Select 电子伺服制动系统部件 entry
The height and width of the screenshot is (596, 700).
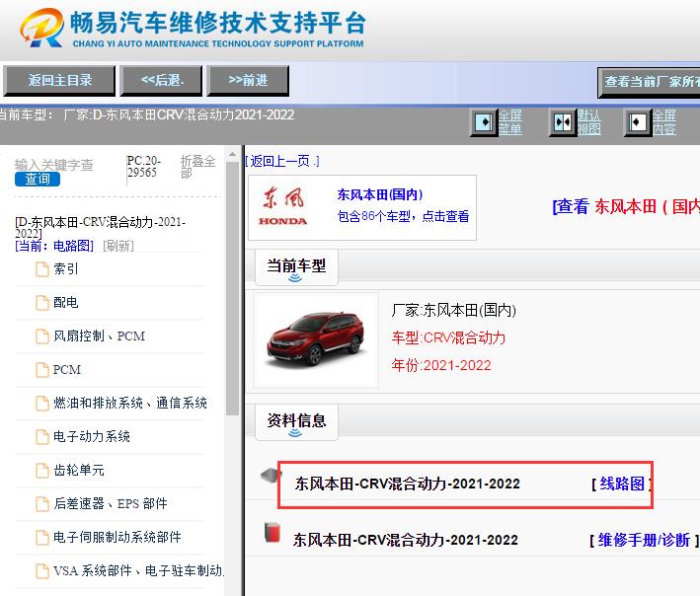(x=117, y=537)
